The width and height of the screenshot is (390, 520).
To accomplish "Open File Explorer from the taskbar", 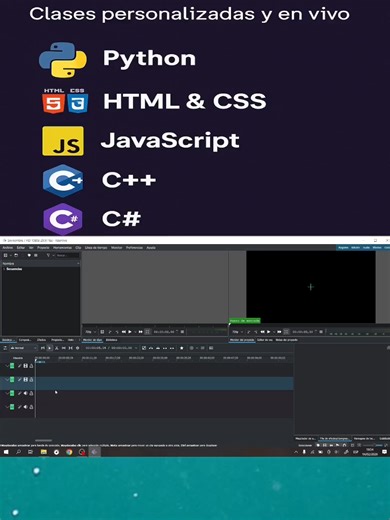I will [x=44, y=452].
